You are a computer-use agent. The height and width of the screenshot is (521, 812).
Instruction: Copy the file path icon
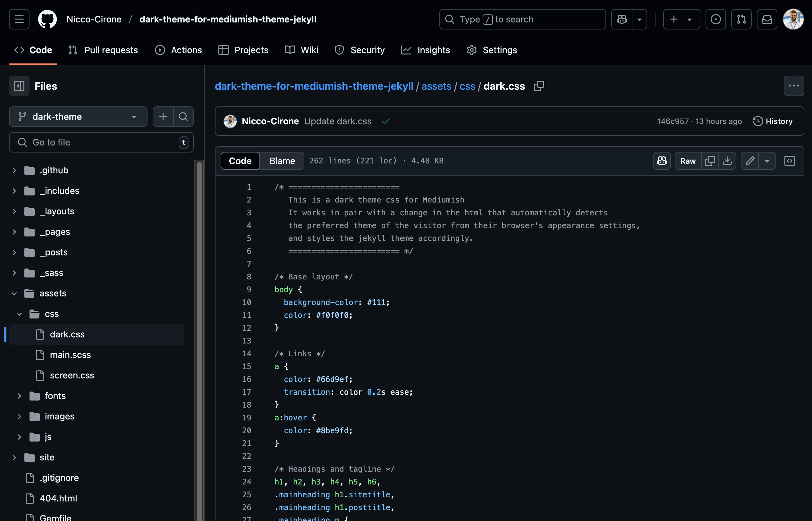pos(539,86)
